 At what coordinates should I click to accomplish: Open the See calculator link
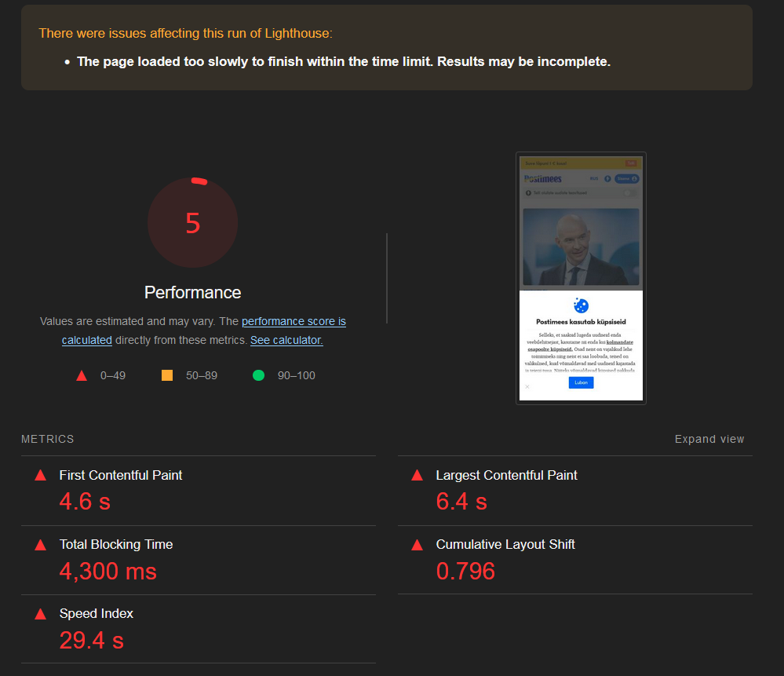click(286, 340)
